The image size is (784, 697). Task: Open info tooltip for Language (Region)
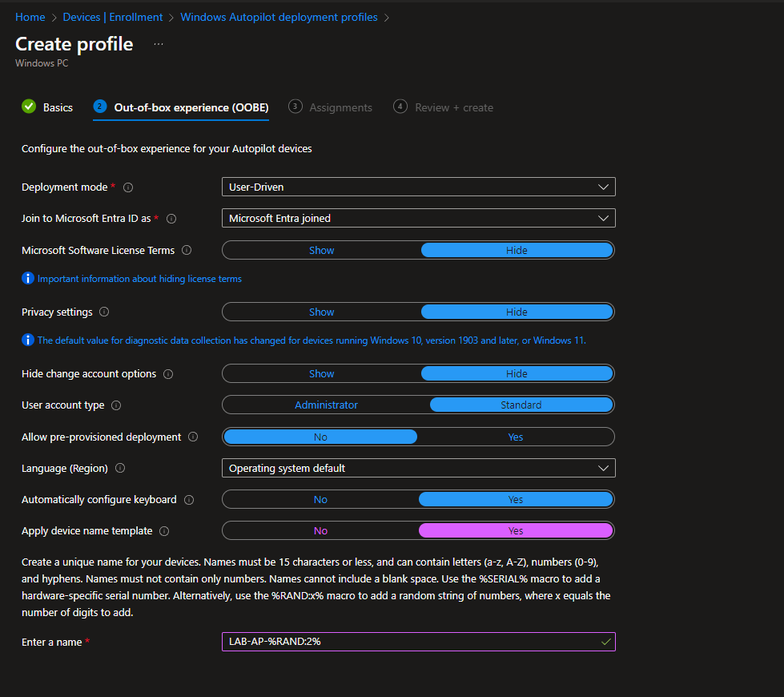pyautogui.click(x=120, y=468)
